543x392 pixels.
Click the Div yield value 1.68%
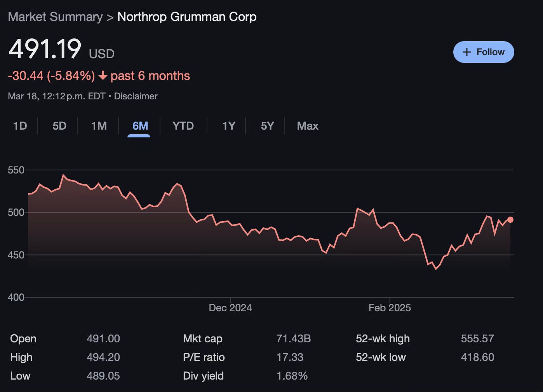[292, 376]
